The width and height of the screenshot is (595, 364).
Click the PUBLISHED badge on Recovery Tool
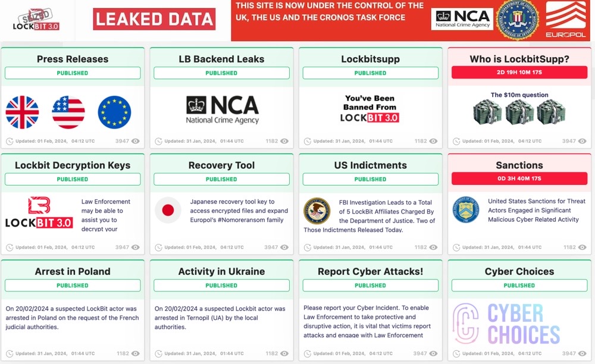tap(221, 178)
